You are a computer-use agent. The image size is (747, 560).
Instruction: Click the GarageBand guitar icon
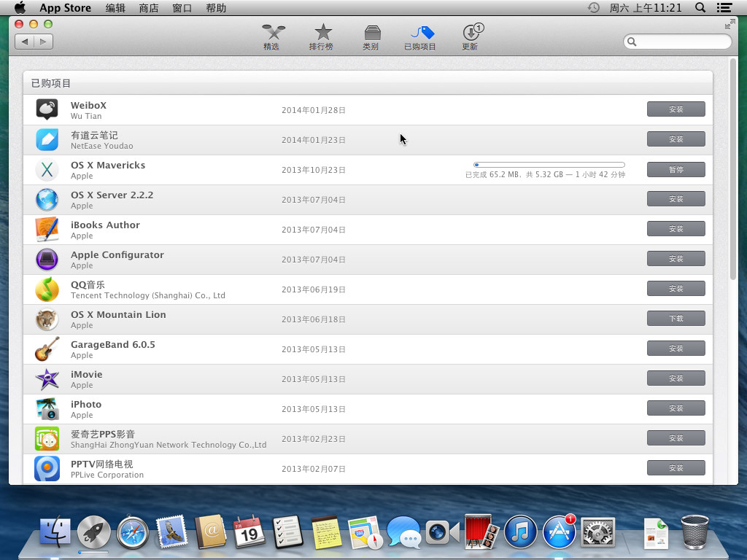[x=47, y=349]
